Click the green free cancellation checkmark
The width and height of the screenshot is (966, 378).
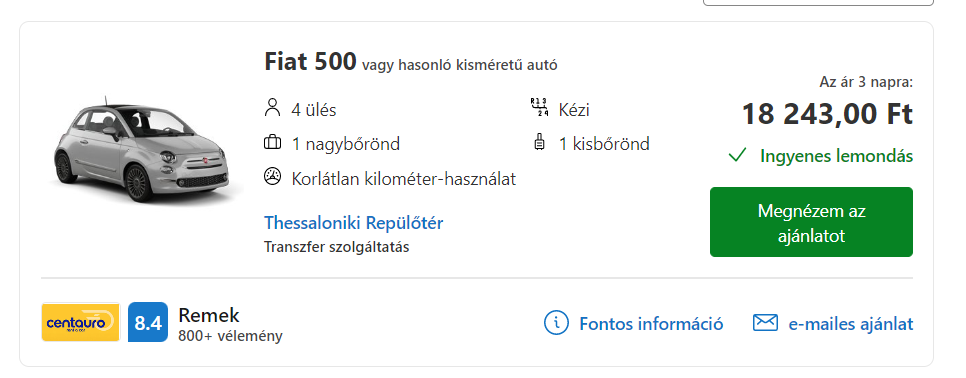[737, 155]
